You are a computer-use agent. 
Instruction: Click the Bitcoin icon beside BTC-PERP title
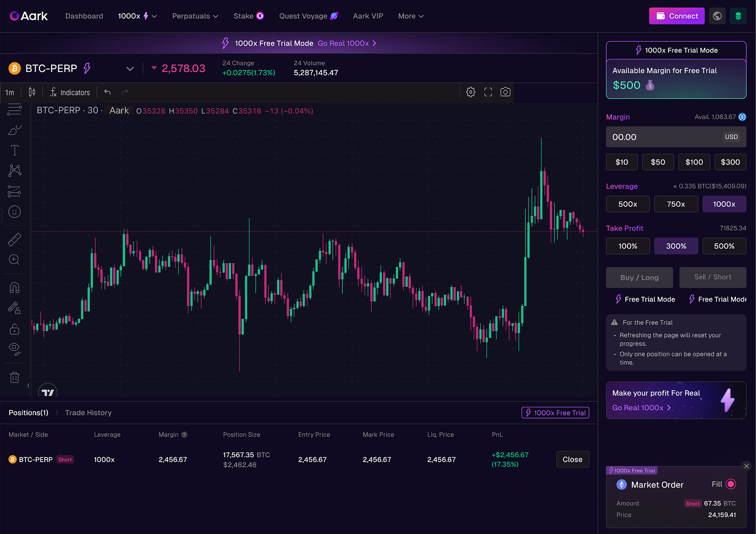tap(15, 69)
